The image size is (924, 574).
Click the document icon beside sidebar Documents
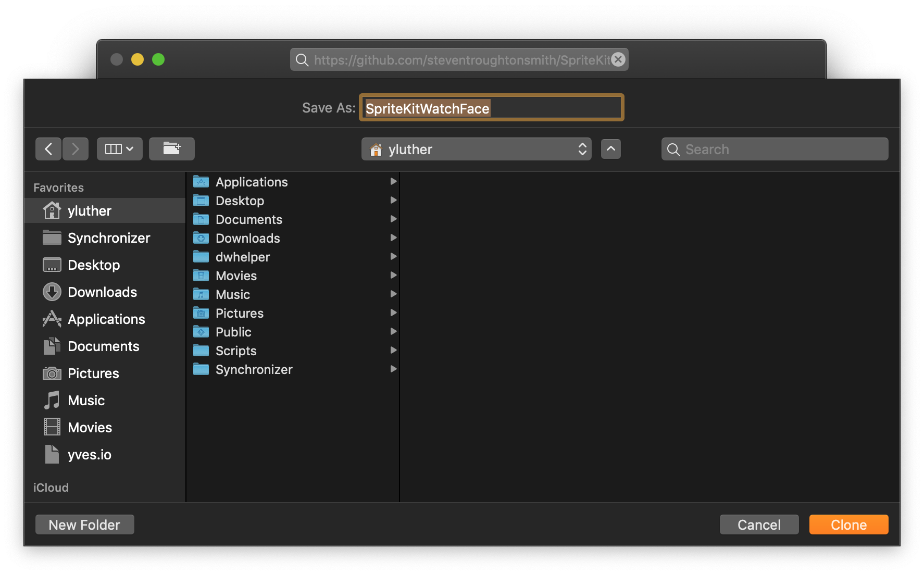[52, 346]
